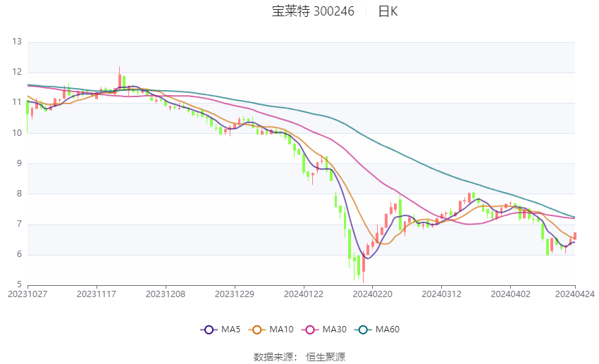Select the 20240220 date on the x-axis
This screenshot has height=364, width=599.
[x=372, y=294]
